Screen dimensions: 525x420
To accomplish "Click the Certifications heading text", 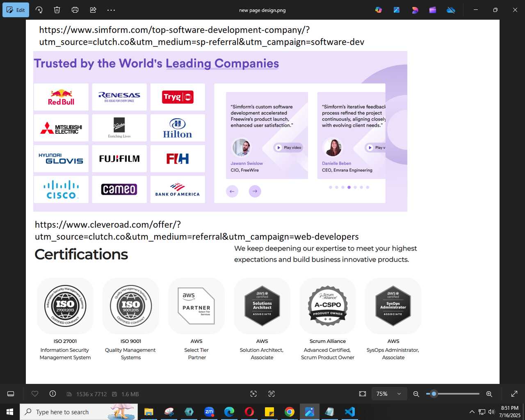I will click(x=81, y=254).
